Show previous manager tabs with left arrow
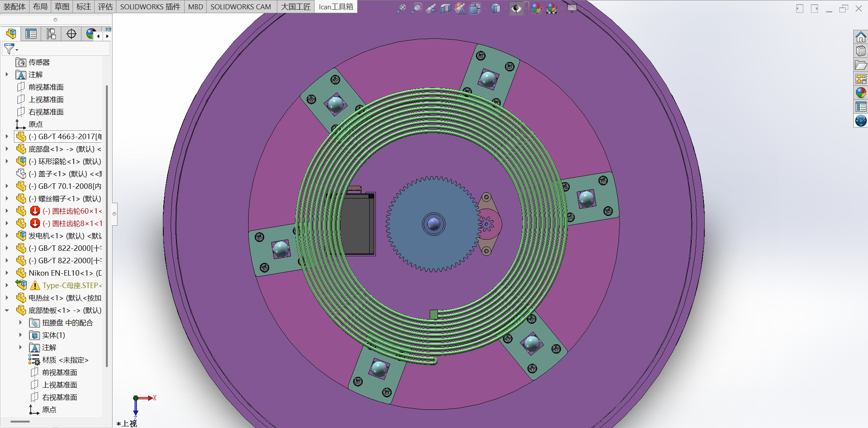Screen dimensions: 868x428 click(x=99, y=36)
